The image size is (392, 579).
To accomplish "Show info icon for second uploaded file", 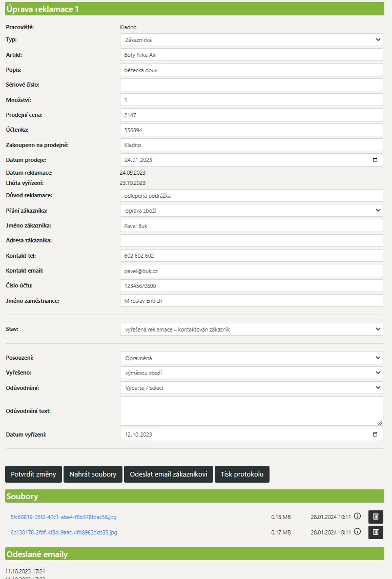I will 358,532.
